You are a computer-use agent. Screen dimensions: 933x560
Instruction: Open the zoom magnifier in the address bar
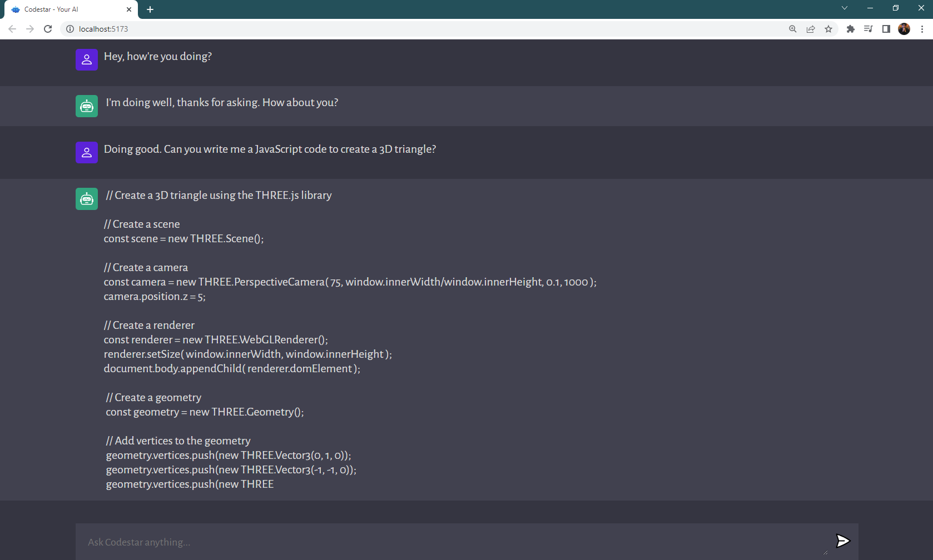pos(793,29)
